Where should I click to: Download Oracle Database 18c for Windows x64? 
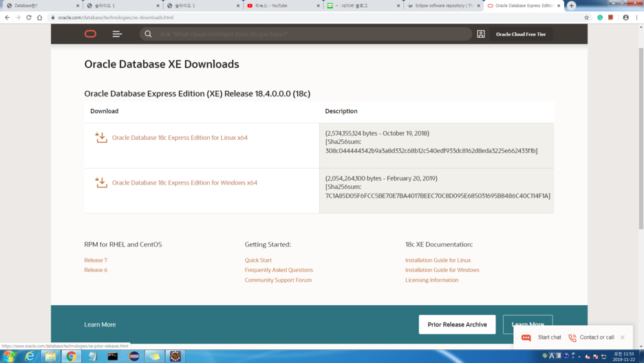click(185, 183)
